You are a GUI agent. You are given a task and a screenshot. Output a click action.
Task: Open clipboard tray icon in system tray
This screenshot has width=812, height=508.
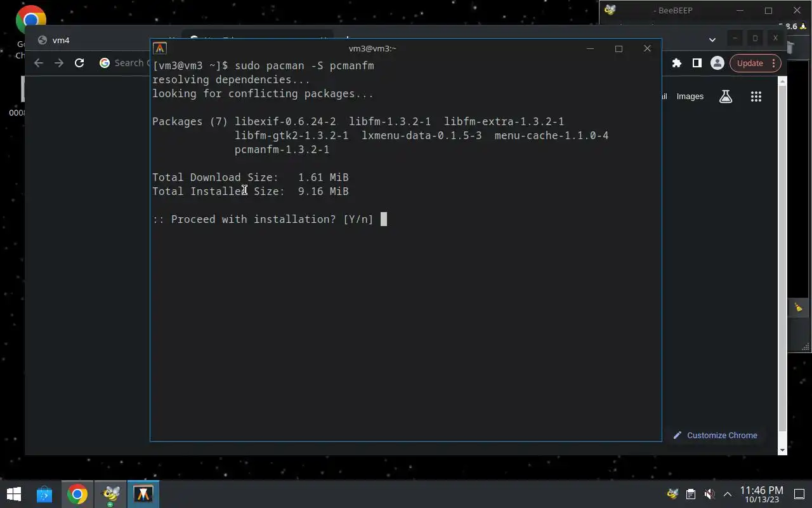click(691, 494)
